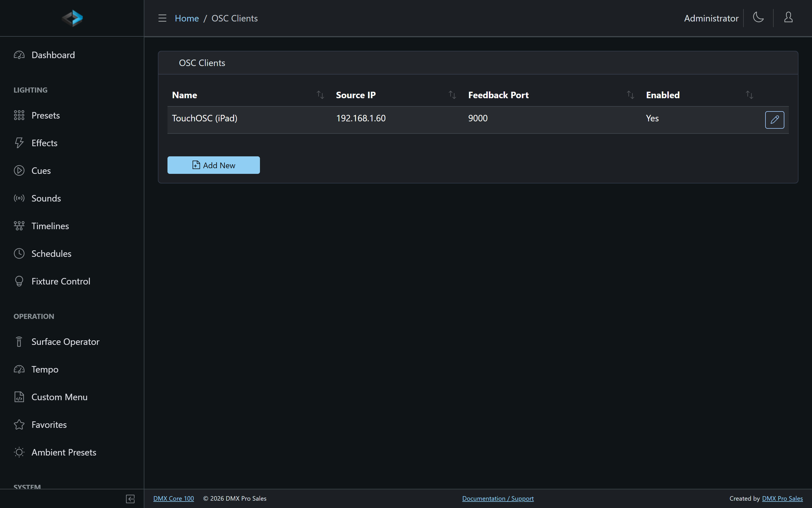Open the DMX Core 100 footer link
The image size is (812, 508).
(173, 499)
